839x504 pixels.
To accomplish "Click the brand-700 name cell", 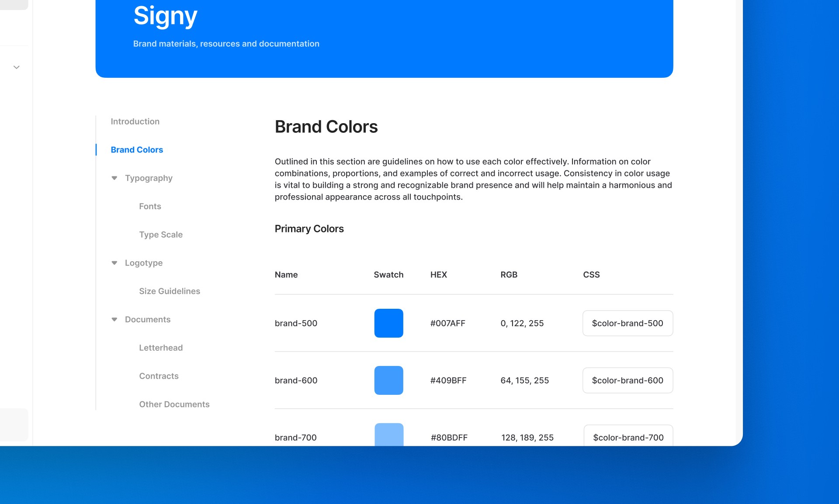I will pyautogui.click(x=295, y=438).
